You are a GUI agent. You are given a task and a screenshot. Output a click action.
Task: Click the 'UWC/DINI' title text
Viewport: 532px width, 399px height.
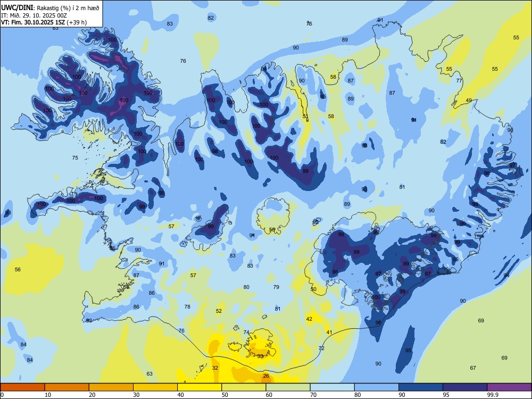tap(17, 8)
